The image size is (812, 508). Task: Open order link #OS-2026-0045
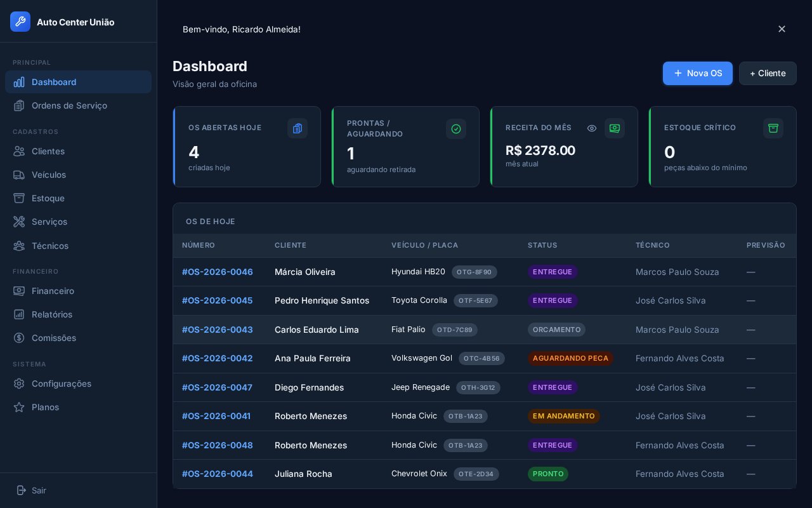pos(218,300)
